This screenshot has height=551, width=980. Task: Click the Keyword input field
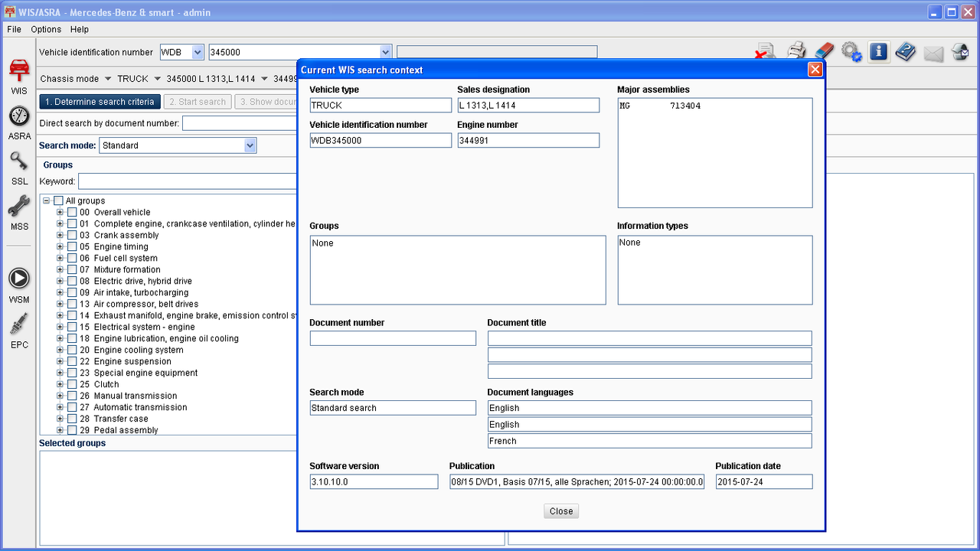click(x=188, y=181)
